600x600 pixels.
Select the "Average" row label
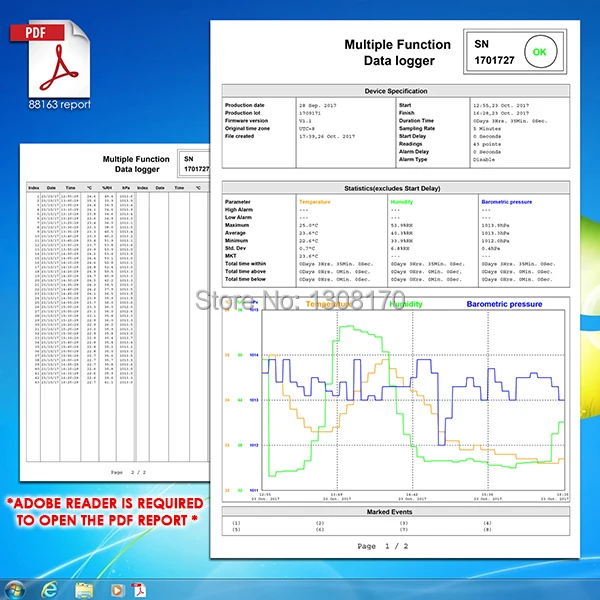click(x=235, y=233)
